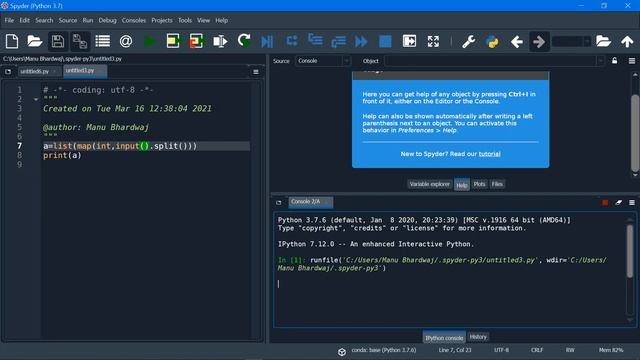Browse a working directory folder icon

[603, 41]
